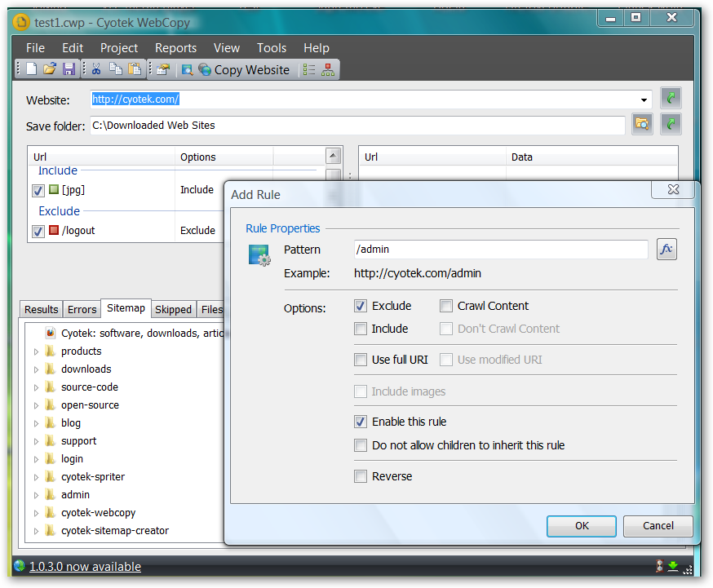Viewport: 713px width, 588px height.
Task: Check the Include option in Add Rule
Action: tap(361, 329)
